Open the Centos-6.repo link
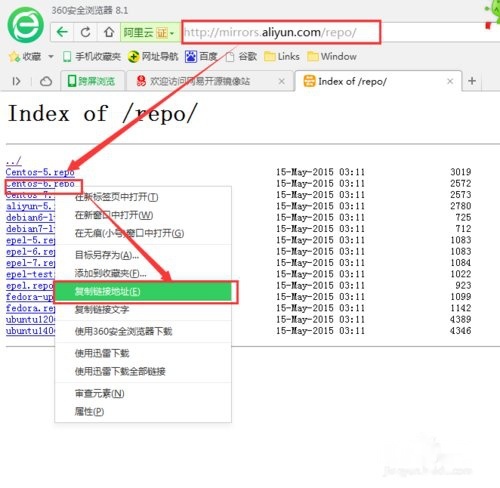 click(40, 184)
